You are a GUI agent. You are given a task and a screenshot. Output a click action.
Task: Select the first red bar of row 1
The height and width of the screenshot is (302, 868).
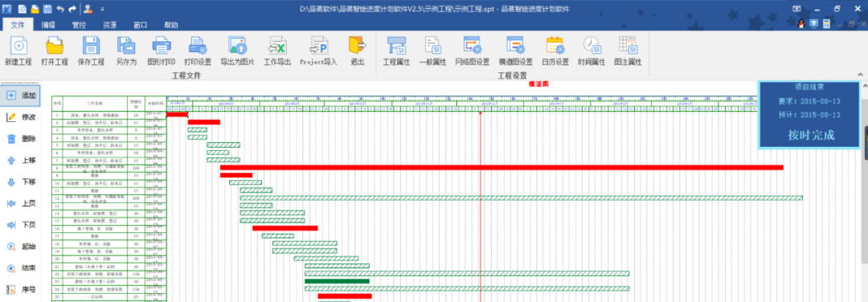(x=177, y=114)
